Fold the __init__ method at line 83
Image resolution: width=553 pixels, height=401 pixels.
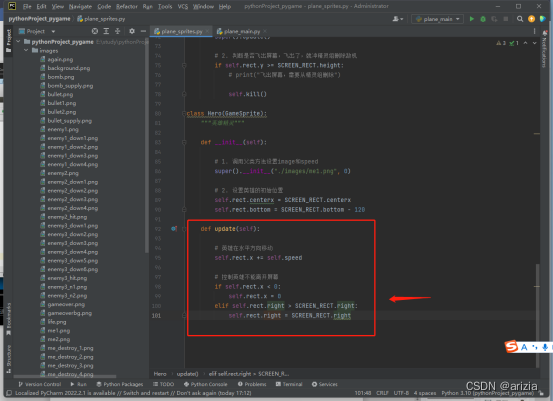click(184, 142)
